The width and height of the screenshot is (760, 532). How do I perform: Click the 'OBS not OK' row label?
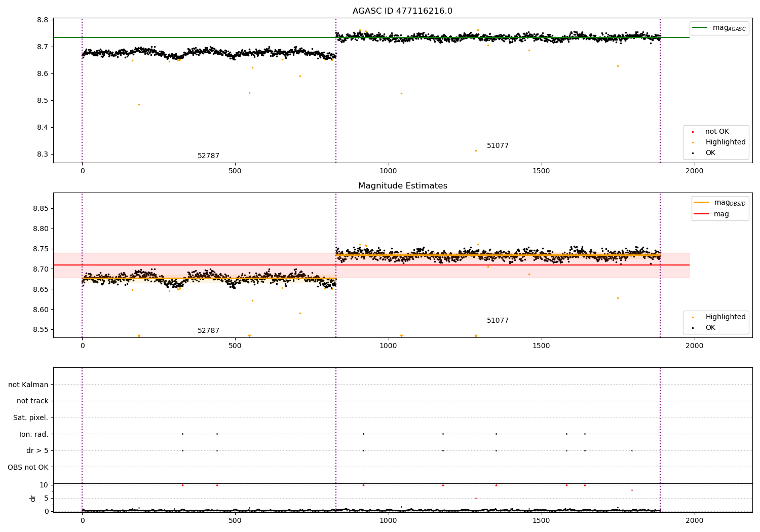pos(28,467)
